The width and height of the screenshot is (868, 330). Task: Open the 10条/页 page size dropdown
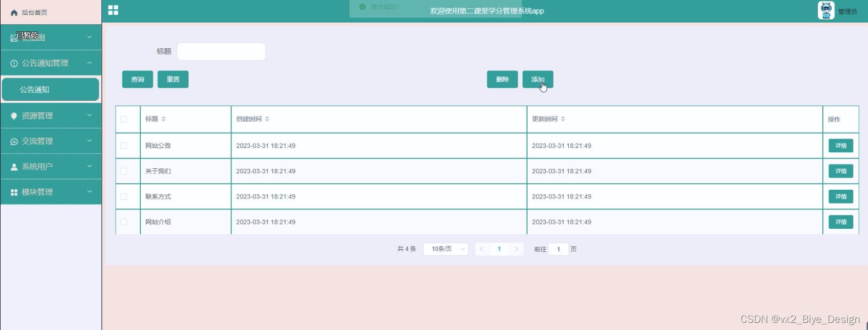point(446,249)
